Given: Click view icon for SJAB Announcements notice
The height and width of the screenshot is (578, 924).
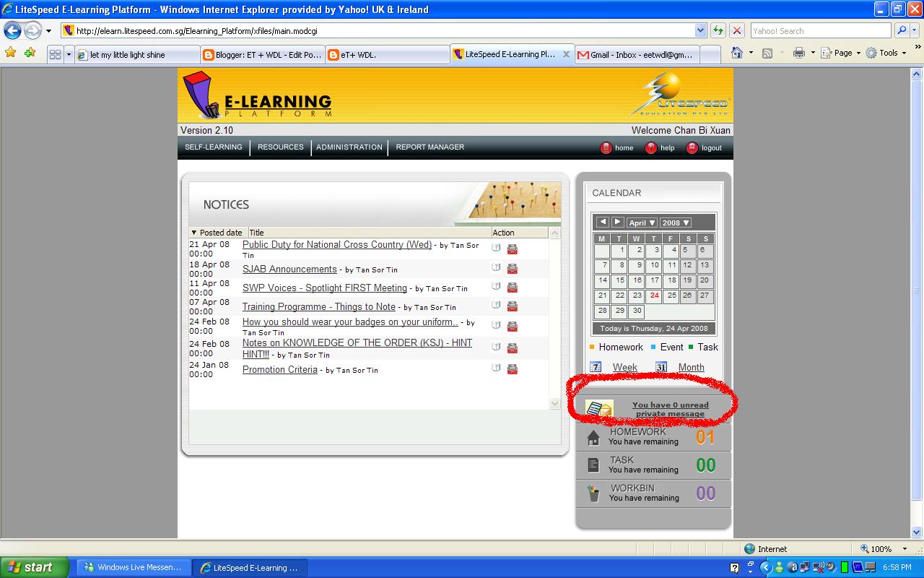Looking at the screenshot, I should pyautogui.click(x=497, y=268).
